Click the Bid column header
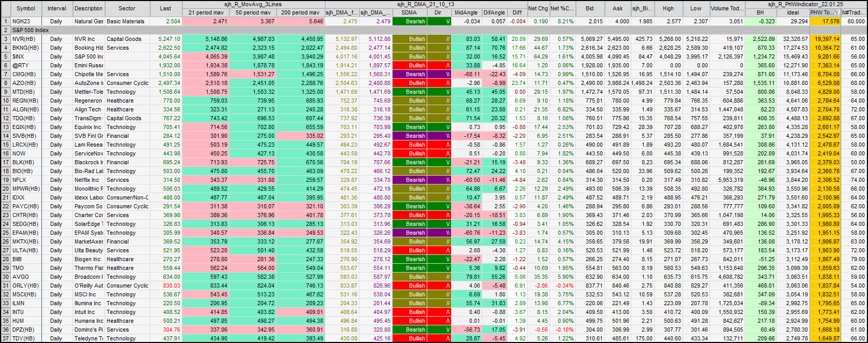This screenshot has width=868, height=343. tap(590, 8)
